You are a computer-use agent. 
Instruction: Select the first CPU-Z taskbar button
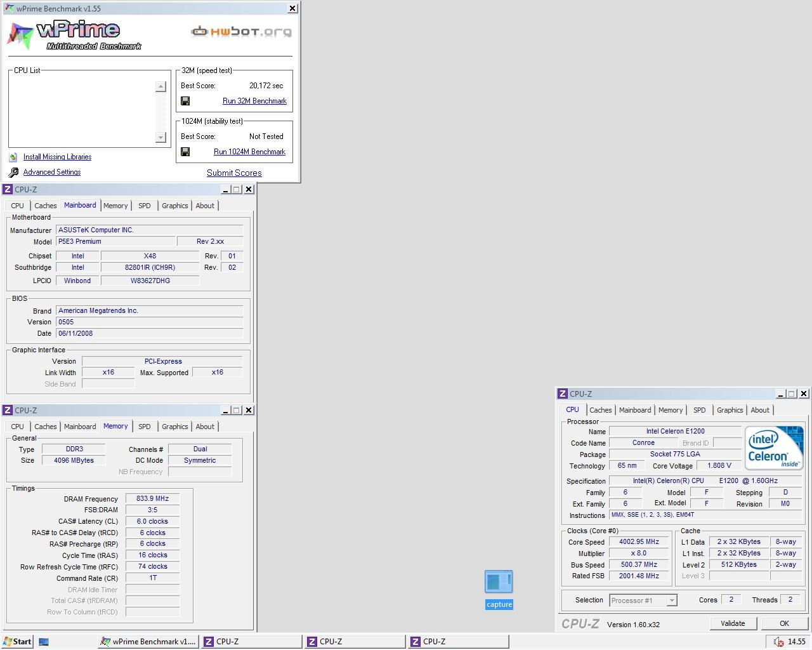[x=252, y=642]
